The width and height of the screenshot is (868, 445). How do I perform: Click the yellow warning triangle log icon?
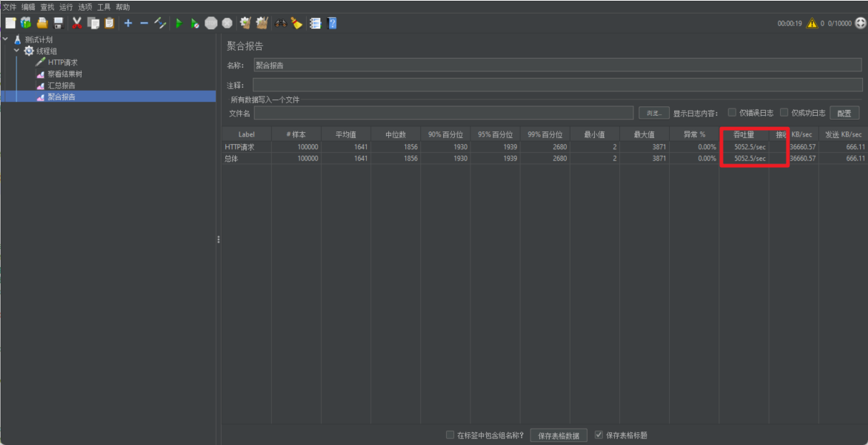pyautogui.click(x=812, y=23)
